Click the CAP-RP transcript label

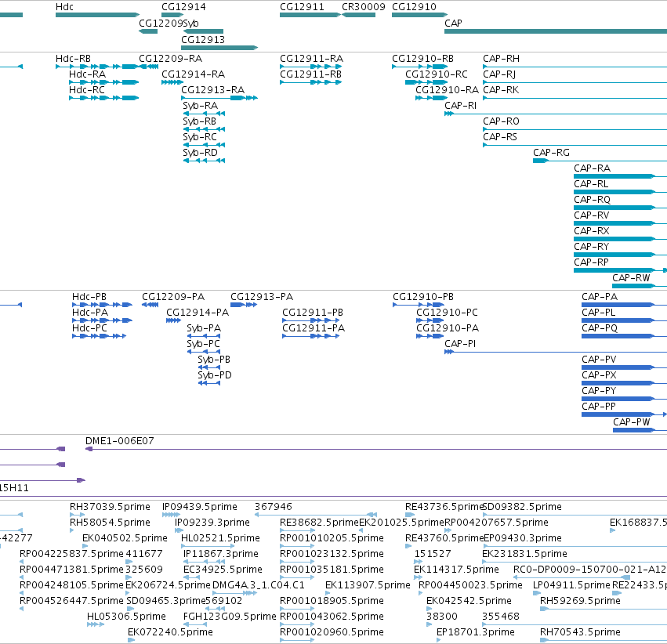591,262
